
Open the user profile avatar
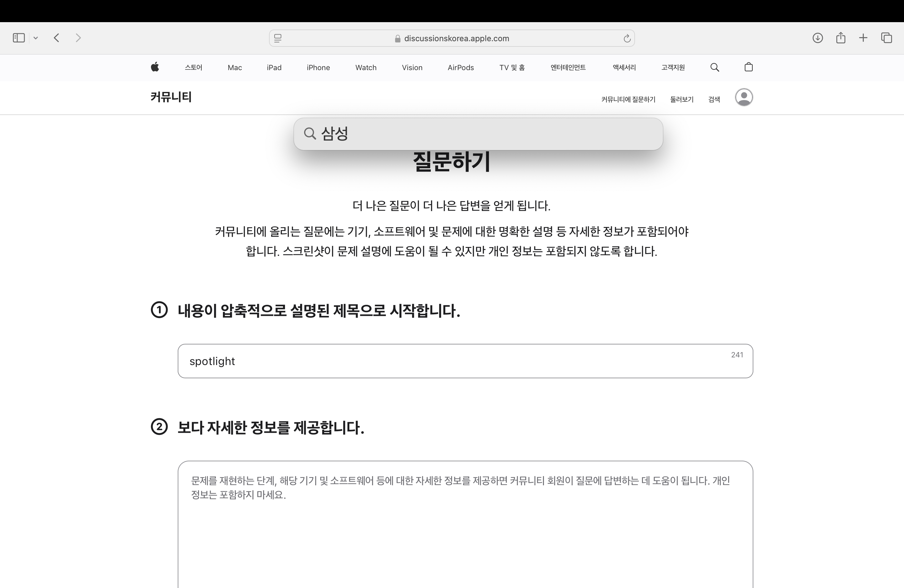click(x=744, y=97)
